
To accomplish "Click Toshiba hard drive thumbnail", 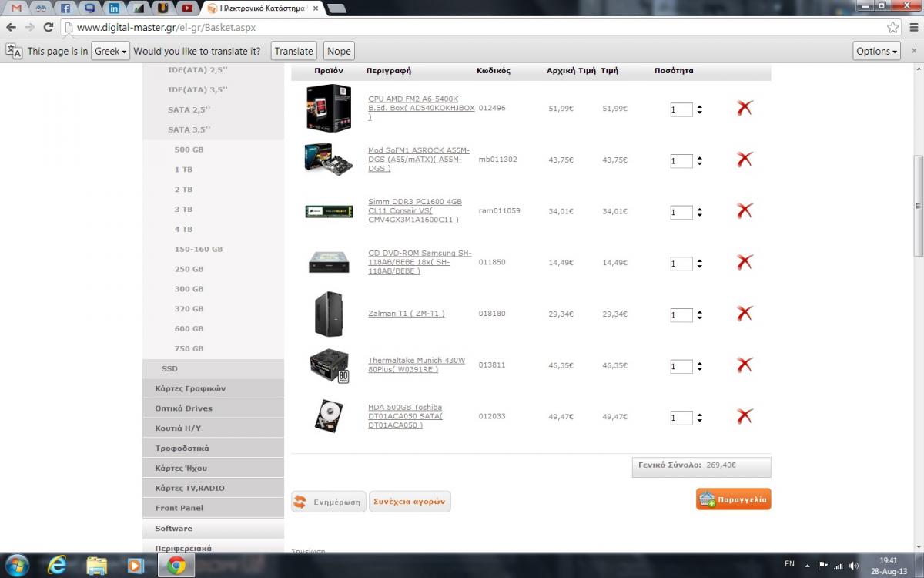I will click(x=329, y=416).
